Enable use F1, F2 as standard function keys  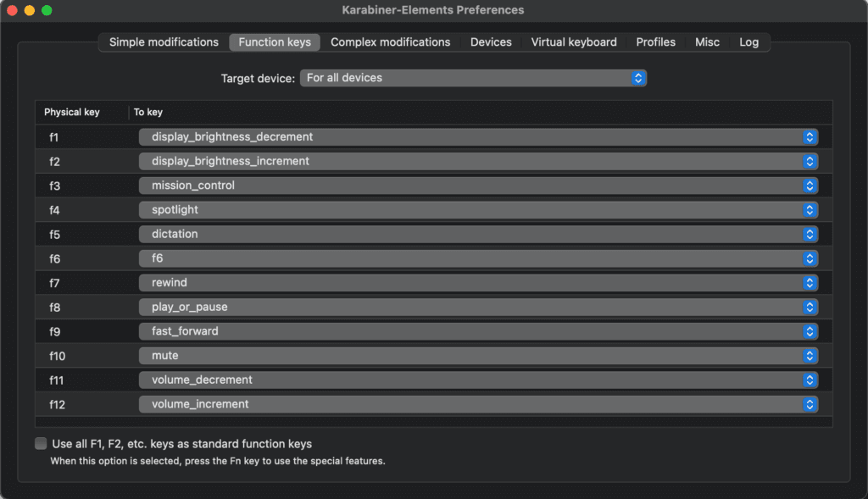(x=41, y=444)
